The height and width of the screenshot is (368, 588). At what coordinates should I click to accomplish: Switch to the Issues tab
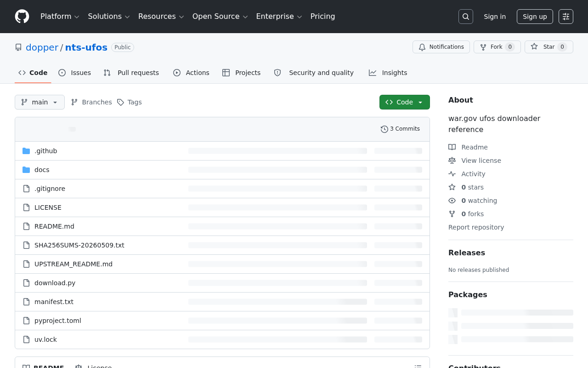point(75,73)
